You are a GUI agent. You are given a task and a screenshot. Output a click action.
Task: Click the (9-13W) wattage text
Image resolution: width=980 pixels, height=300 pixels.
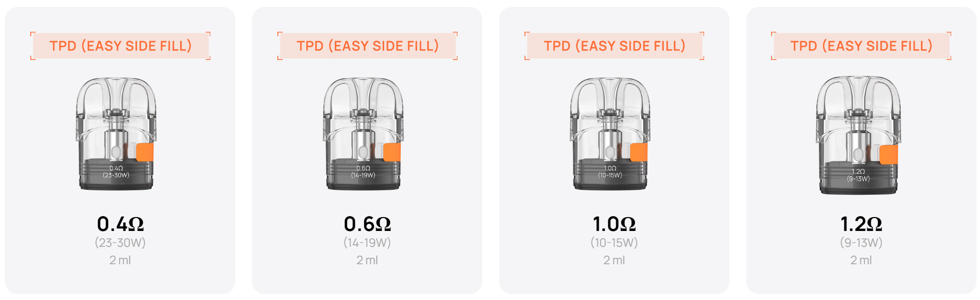pos(861,243)
